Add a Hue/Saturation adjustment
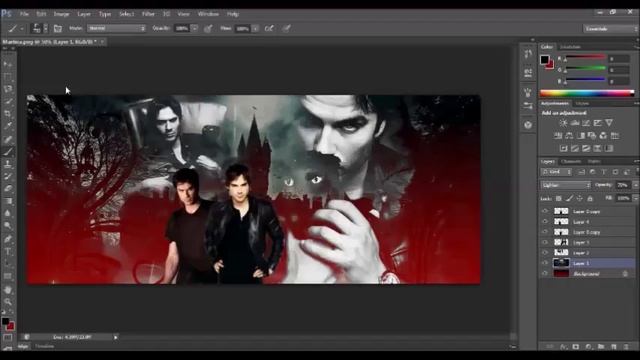This screenshot has width=640, height=360. pos(558,136)
